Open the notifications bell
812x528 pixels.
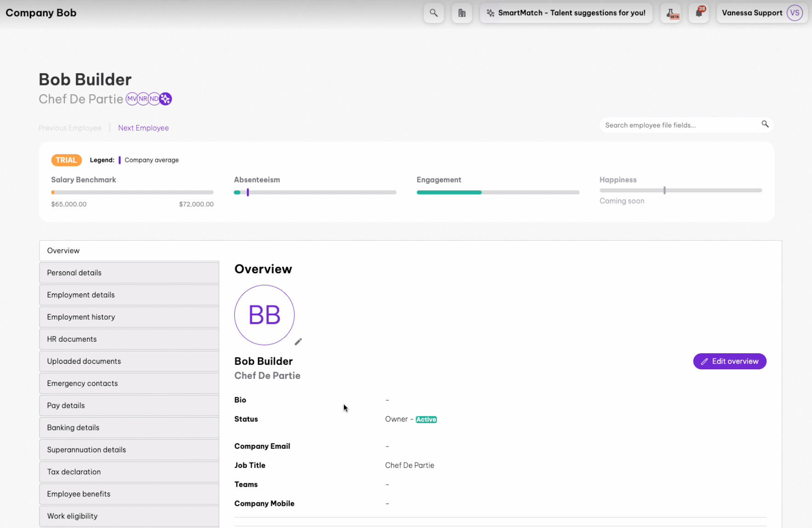click(699, 13)
